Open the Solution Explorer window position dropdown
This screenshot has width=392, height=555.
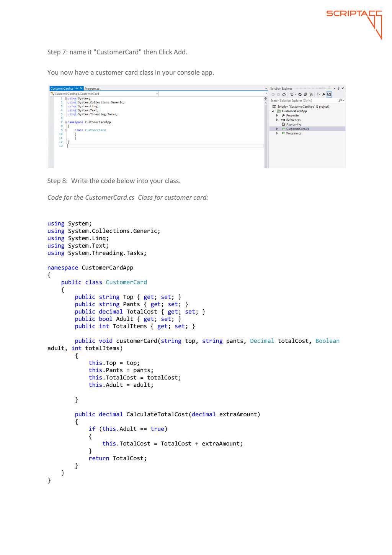pos(335,88)
